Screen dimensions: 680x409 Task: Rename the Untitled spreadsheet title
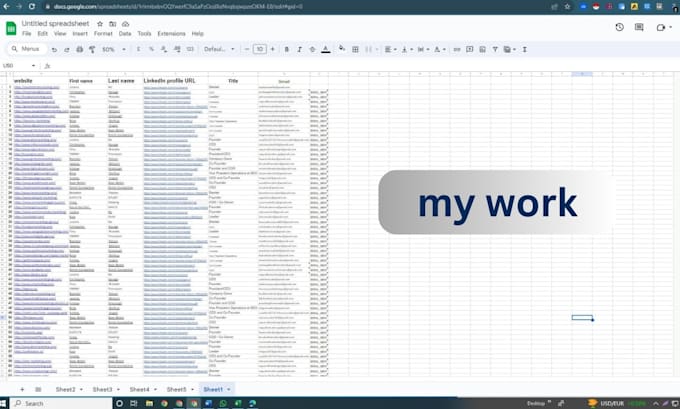[x=56, y=23]
